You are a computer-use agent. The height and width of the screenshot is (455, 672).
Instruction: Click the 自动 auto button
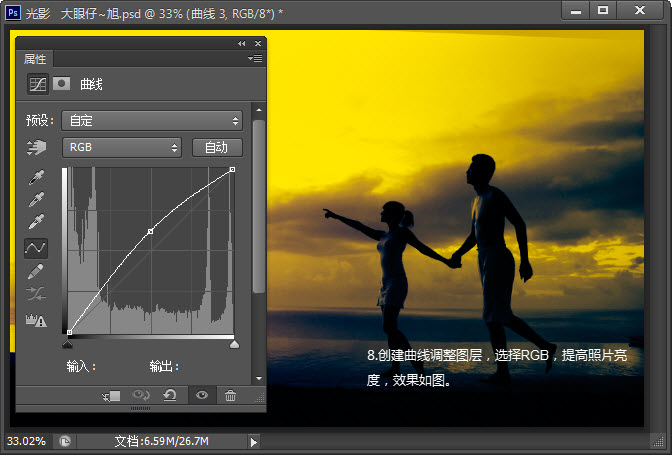(217, 147)
